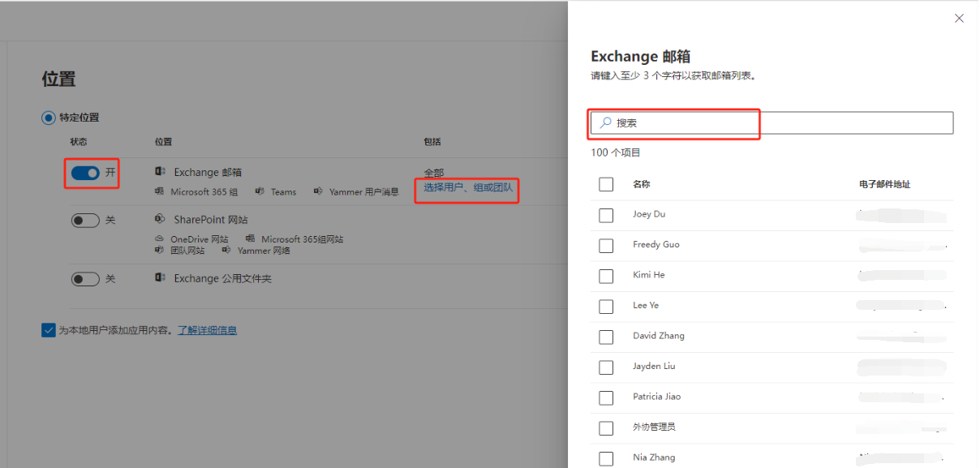Image resolution: width=980 pixels, height=468 pixels.
Task: Click the OneDrive 网站 label text
Action: click(x=200, y=239)
